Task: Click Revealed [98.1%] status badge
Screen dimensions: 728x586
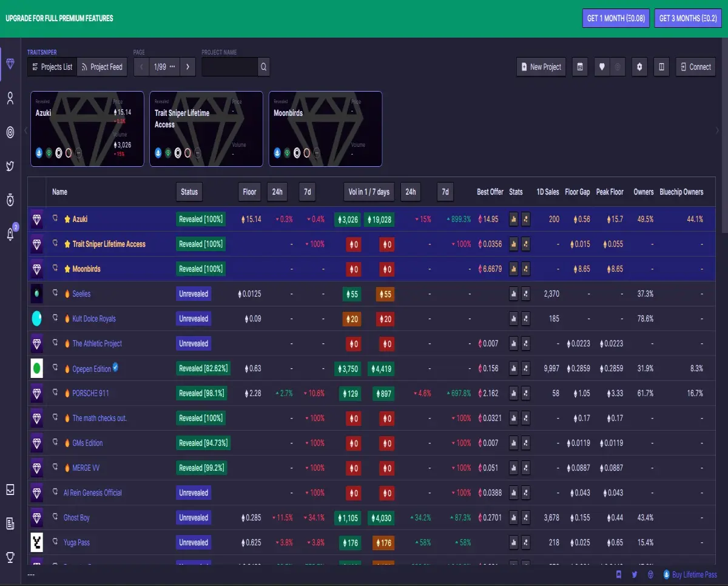Action: tap(201, 393)
